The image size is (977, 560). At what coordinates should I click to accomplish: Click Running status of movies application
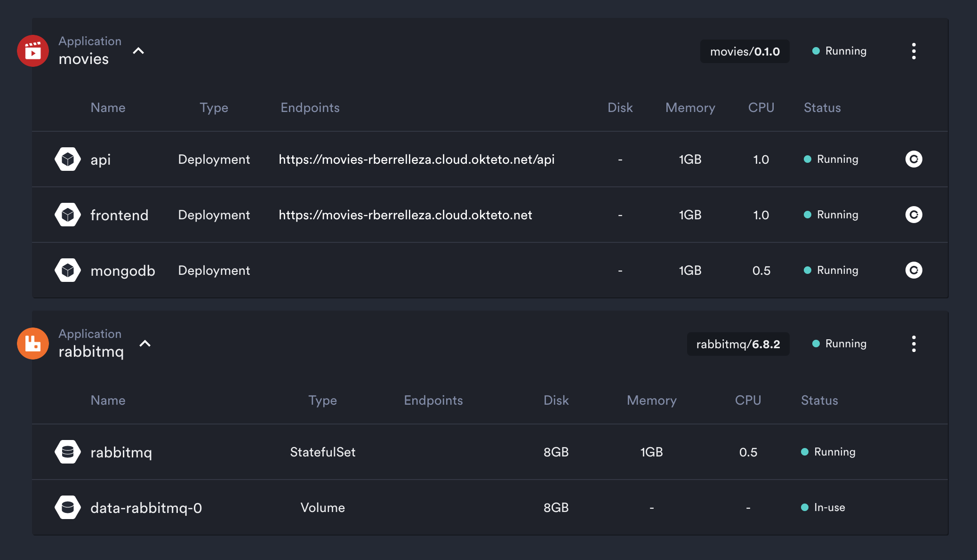click(840, 51)
